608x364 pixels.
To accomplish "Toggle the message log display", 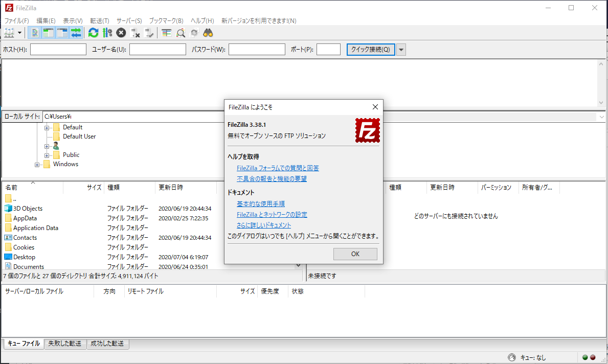I will [34, 32].
